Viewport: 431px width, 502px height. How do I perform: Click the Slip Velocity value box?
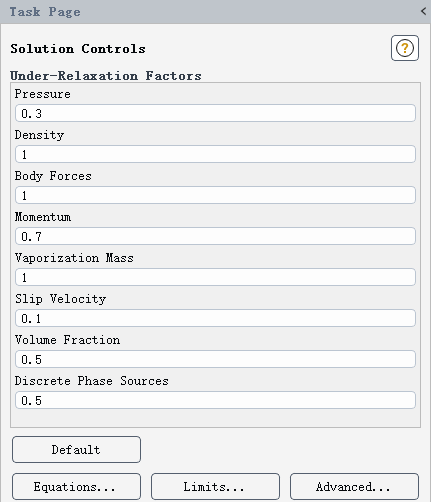pyautogui.click(x=215, y=318)
